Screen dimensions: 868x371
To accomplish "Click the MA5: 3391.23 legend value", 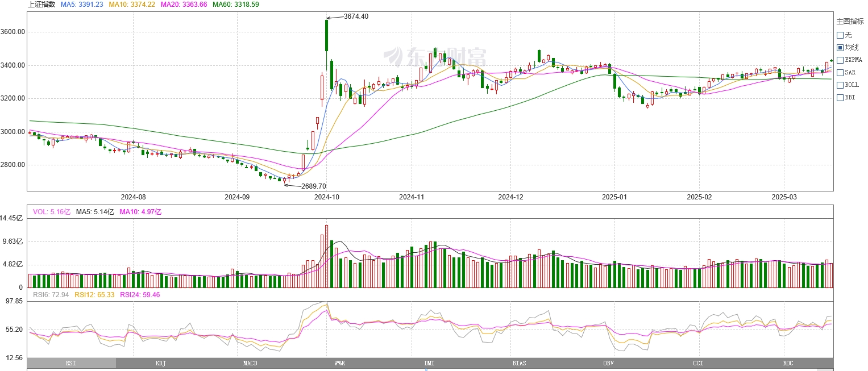I will (x=82, y=5).
